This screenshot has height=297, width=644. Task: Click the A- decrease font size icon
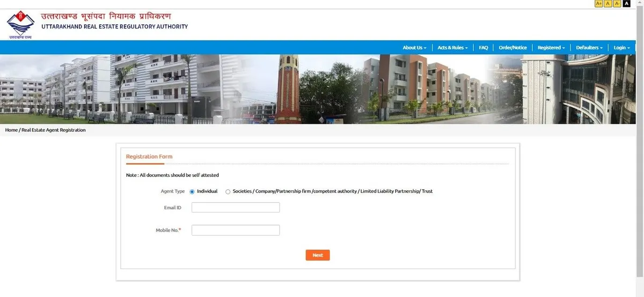(617, 4)
